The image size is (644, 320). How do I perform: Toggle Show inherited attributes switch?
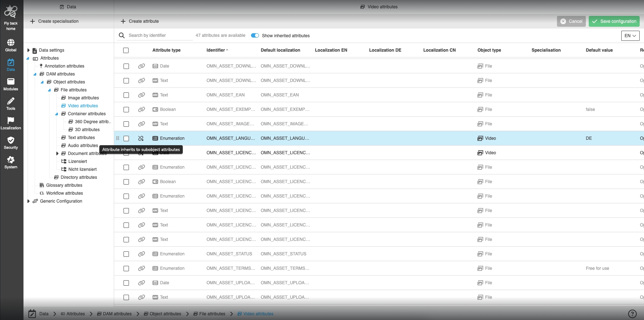[x=255, y=35]
